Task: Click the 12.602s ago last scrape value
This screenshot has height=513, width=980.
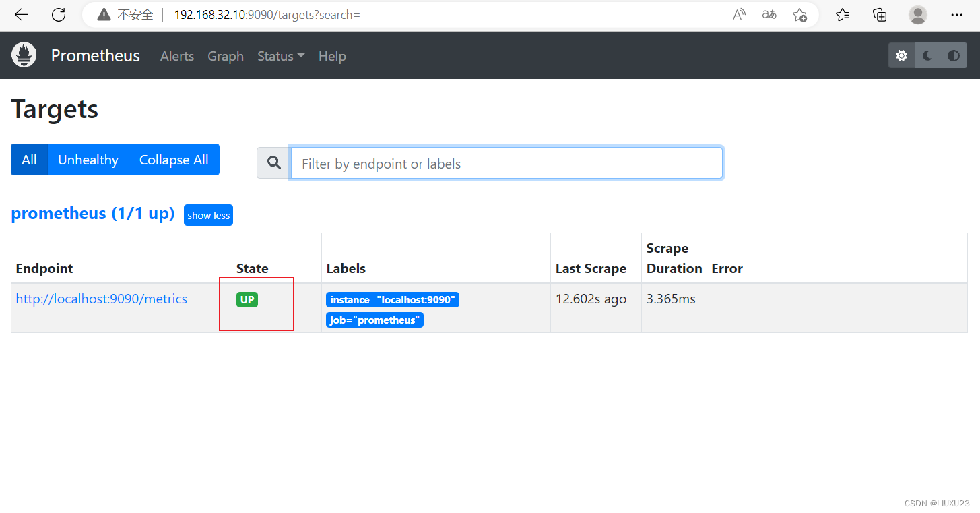Action: click(591, 299)
